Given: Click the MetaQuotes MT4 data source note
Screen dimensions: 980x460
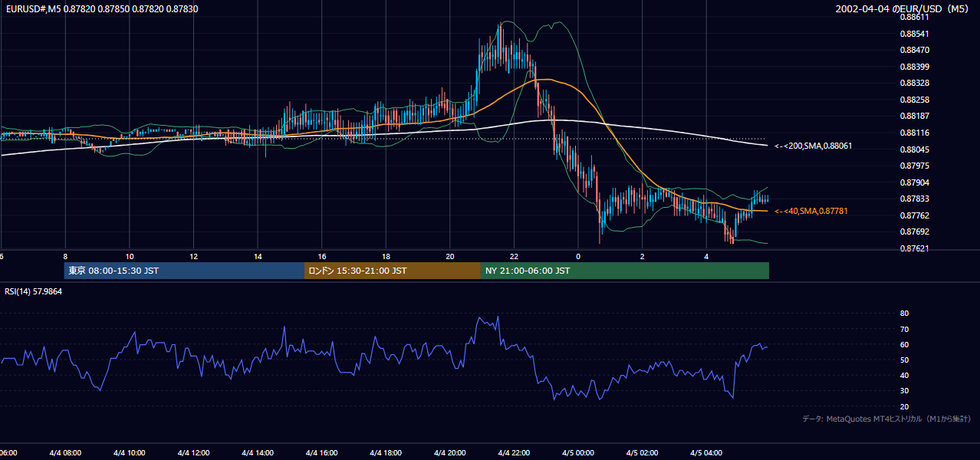Looking at the screenshot, I should pos(886,419).
